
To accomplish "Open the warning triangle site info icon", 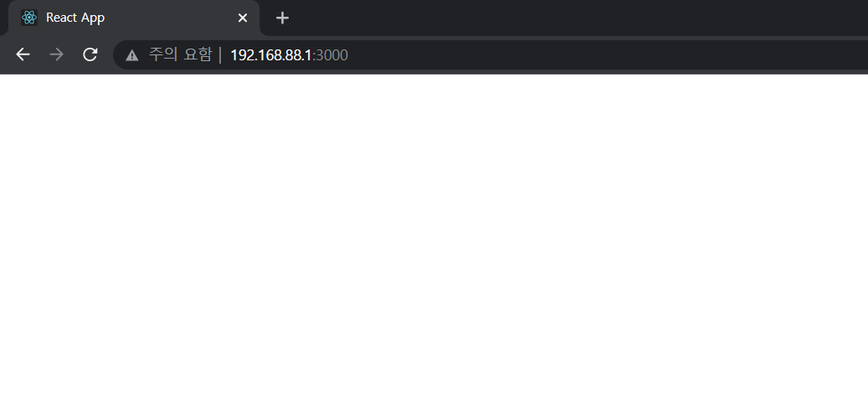I will click(x=131, y=54).
